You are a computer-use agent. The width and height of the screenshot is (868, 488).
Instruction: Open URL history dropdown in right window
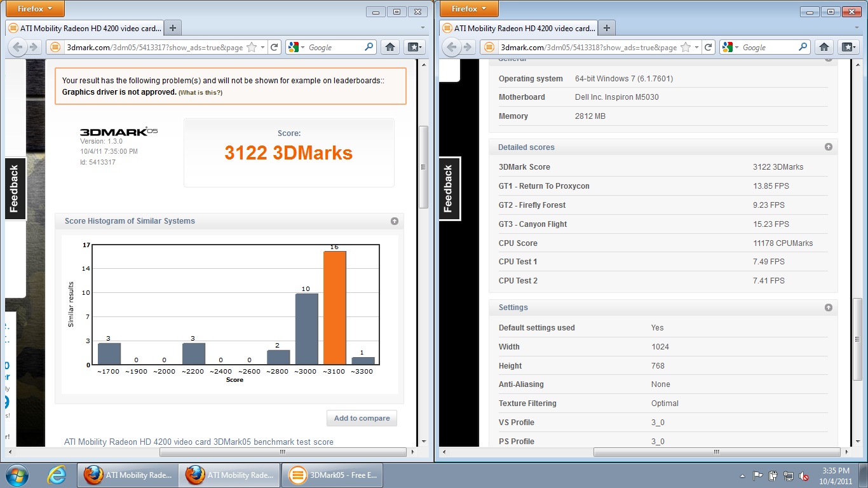696,47
